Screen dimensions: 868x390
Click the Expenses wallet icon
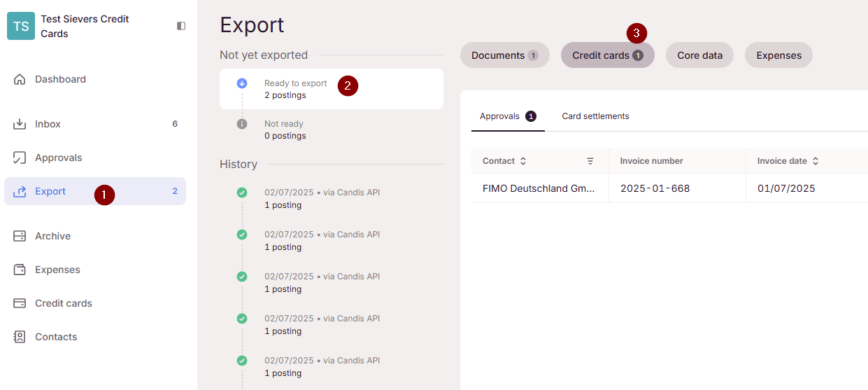[20, 270]
